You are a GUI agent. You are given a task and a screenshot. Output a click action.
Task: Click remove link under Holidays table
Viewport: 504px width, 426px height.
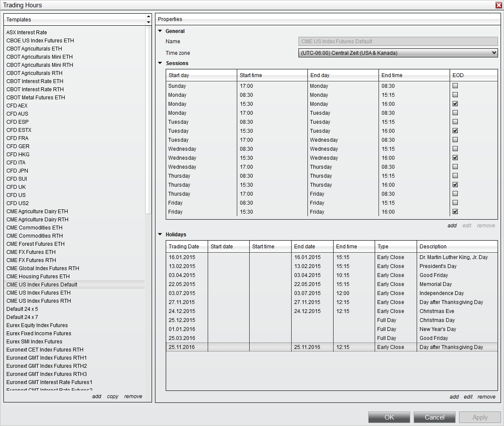(x=486, y=397)
